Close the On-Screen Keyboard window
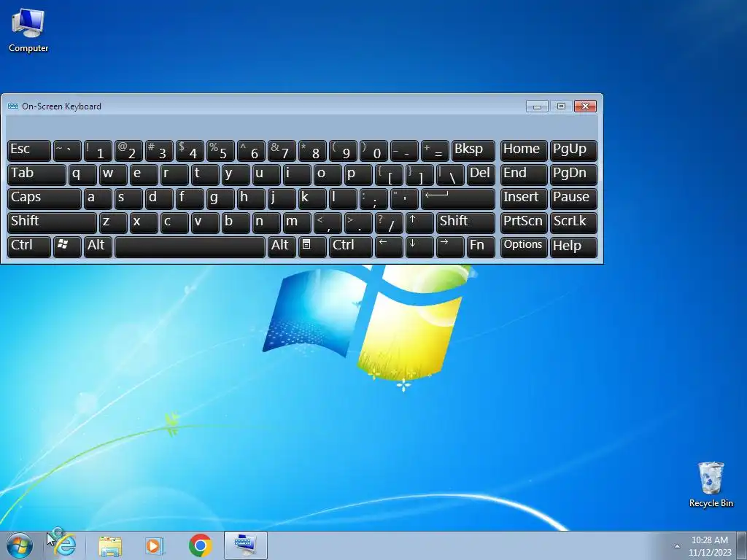This screenshot has width=747, height=560. pyautogui.click(x=586, y=106)
